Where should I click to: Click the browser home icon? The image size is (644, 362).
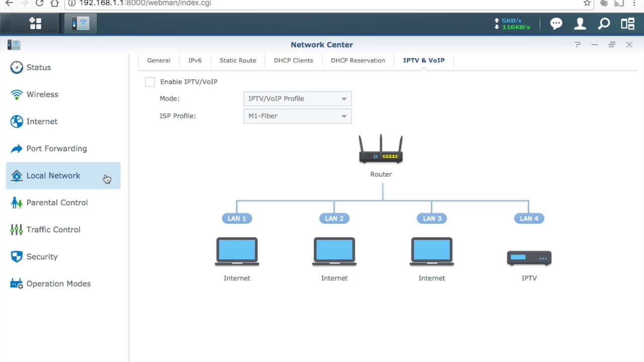click(x=55, y=3)
